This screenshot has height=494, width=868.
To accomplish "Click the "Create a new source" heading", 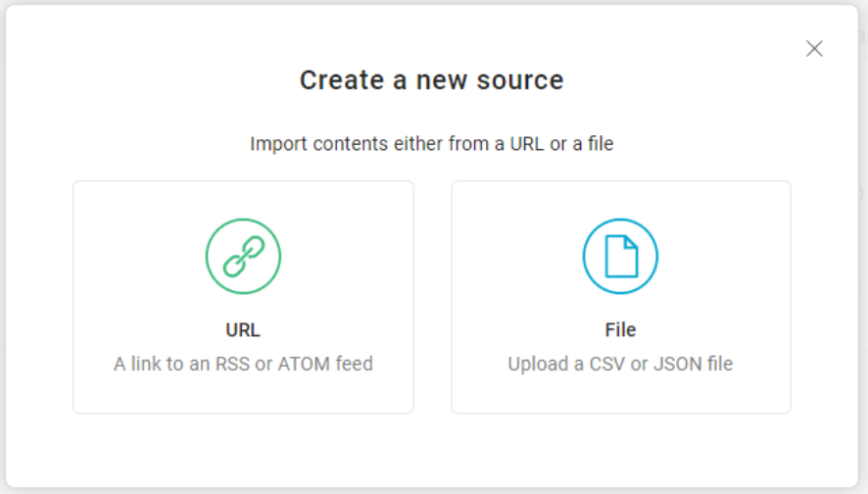I will click(431, 79).
